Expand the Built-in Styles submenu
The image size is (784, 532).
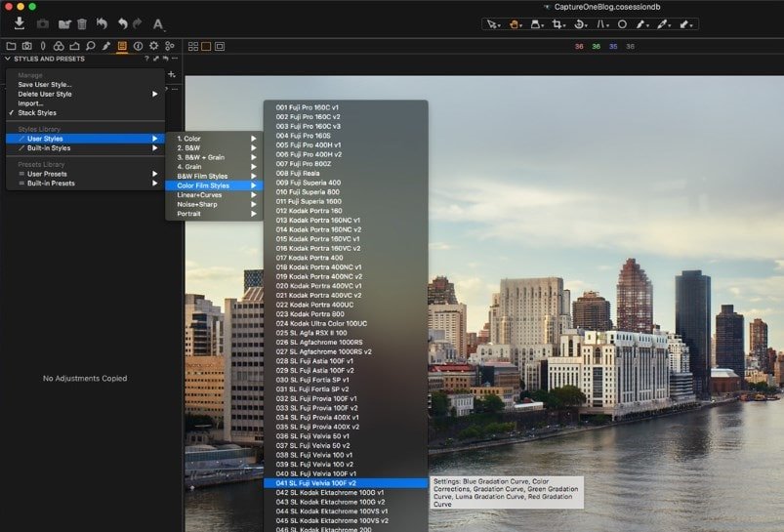(49, 148)
